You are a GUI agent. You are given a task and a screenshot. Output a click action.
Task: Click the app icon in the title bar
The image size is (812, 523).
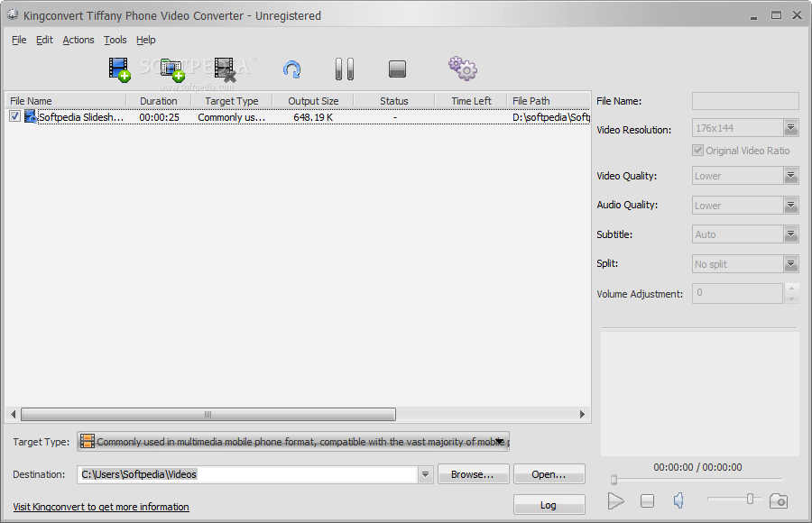tap(13, 15)
